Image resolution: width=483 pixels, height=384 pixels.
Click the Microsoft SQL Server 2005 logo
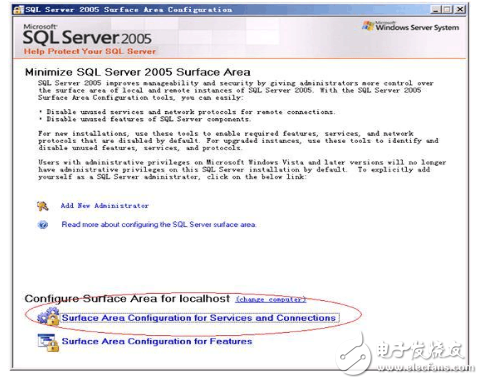tap(87, 34)
